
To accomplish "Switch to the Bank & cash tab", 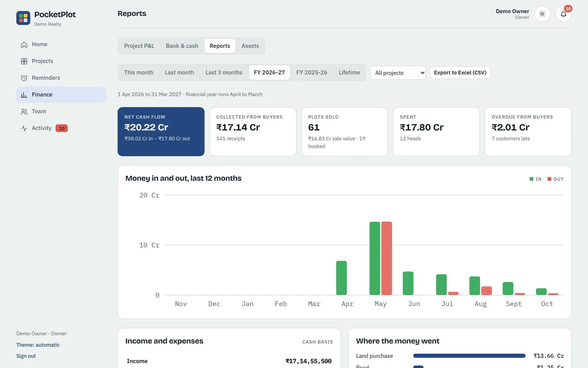I will pos(182,46).
